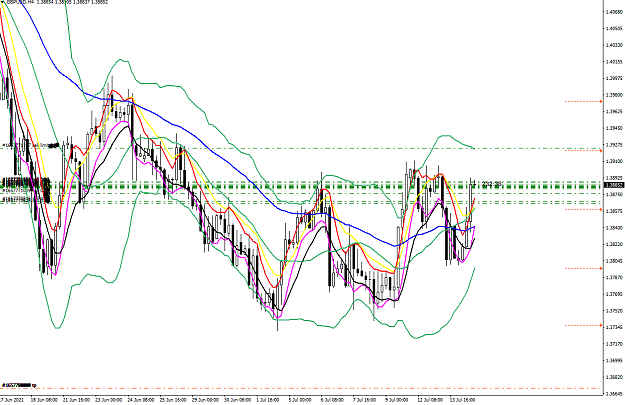Click the 25 Jun 16:00 time label
This screenshot has width=625, height=405.
tap(173, 400)
